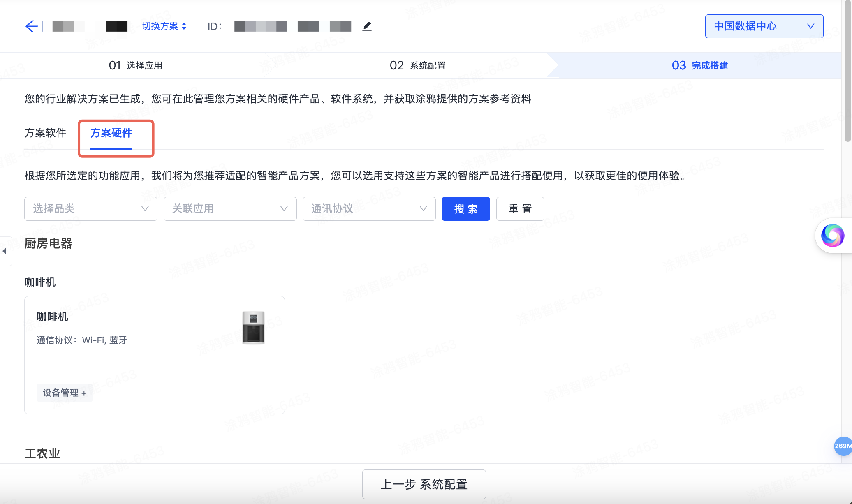Click step 02 系统配置 indicator

(418, 65)
